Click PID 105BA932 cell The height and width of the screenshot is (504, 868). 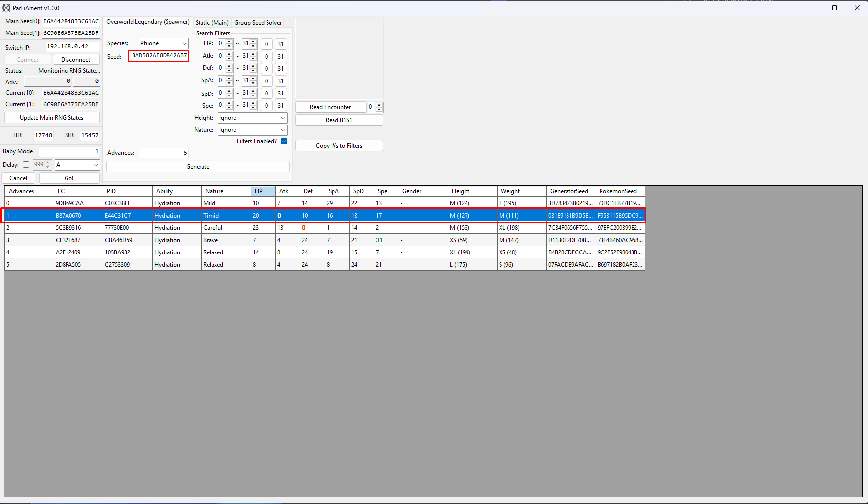point(128,252)
